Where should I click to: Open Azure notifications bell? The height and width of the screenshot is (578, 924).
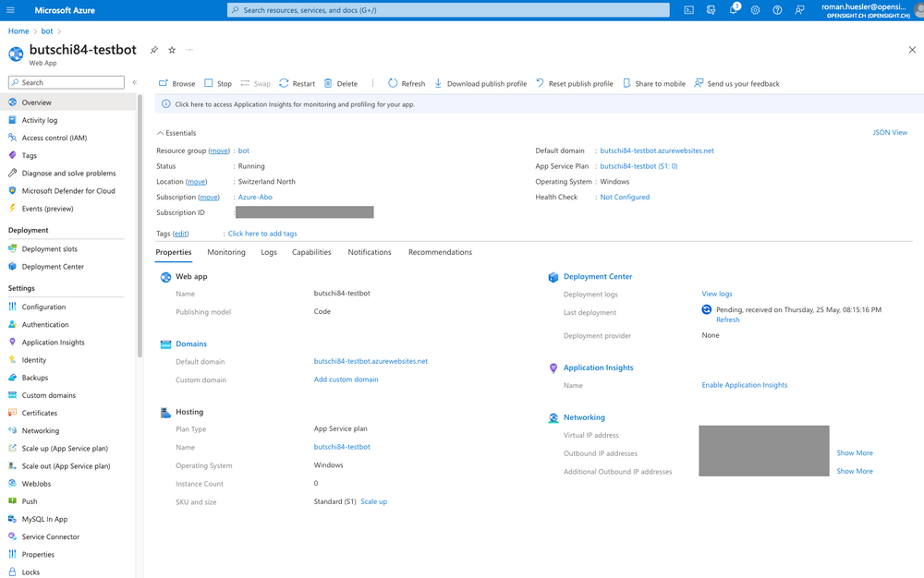(735, 9)
